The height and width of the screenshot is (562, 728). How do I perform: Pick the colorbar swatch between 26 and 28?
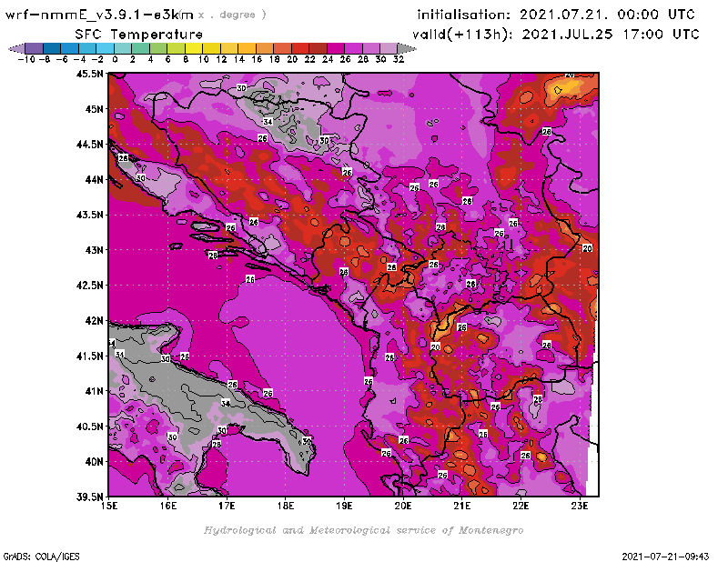353,48
